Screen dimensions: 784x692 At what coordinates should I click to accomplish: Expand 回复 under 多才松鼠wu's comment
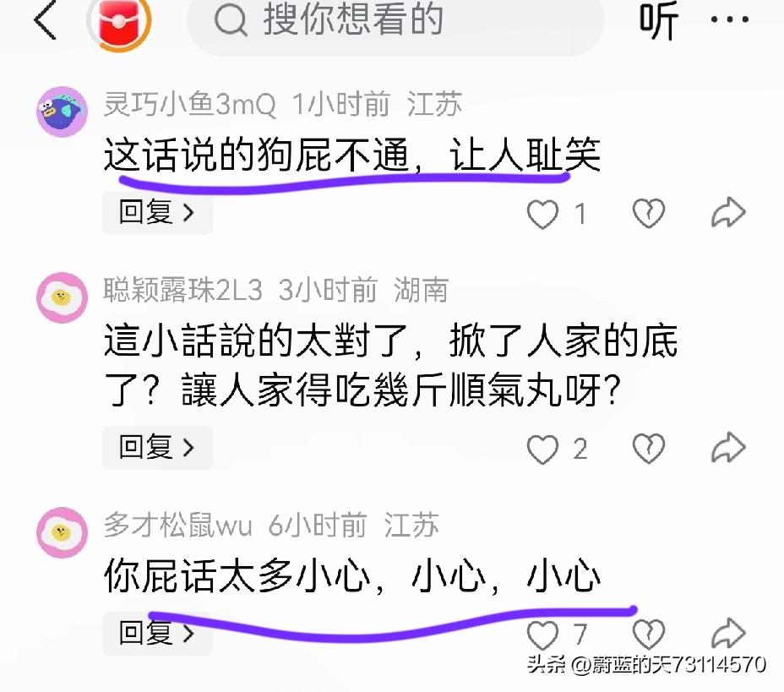point(157,634)
